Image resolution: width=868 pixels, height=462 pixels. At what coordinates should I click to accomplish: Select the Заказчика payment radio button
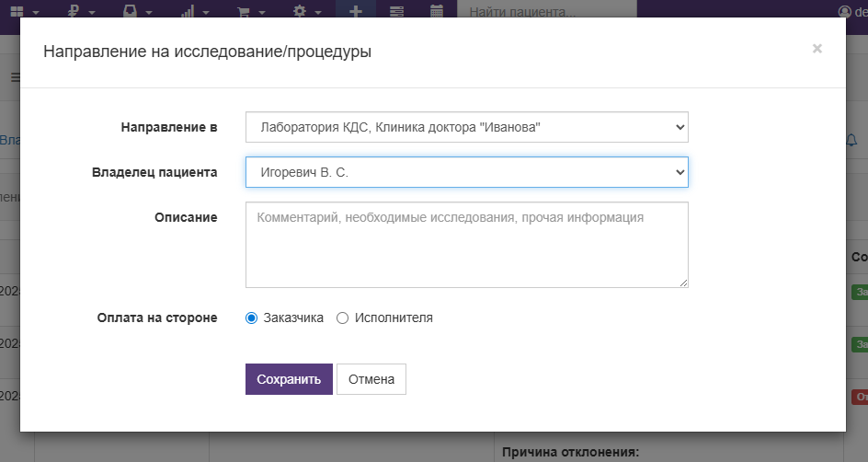[x=252, y=318]
